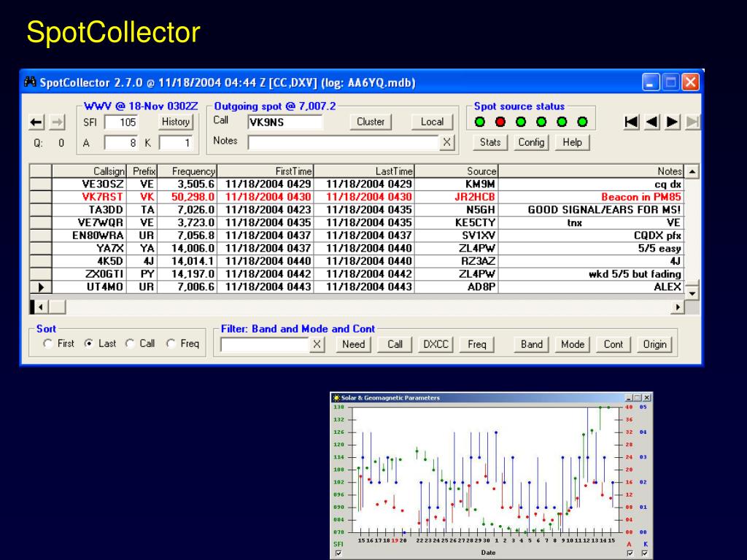Click the table's horizontal scrollbar left arrow
Viewport: 747px width, 560px height.
(41, 307)
